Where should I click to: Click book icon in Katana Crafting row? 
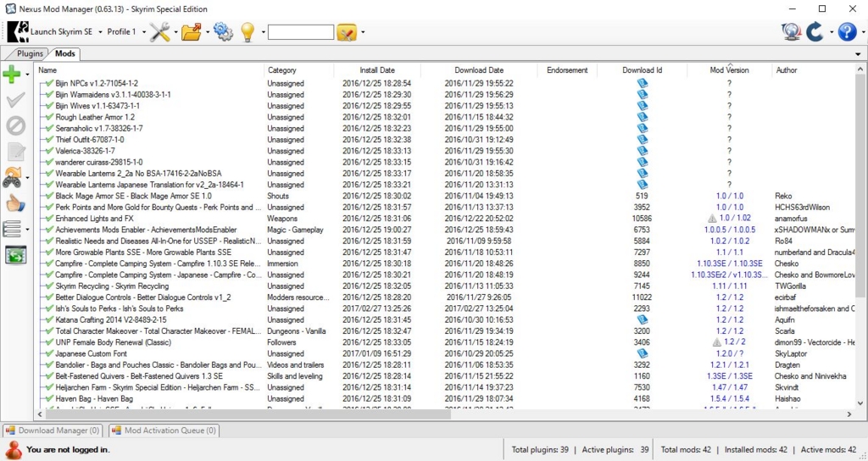point(643,319)
